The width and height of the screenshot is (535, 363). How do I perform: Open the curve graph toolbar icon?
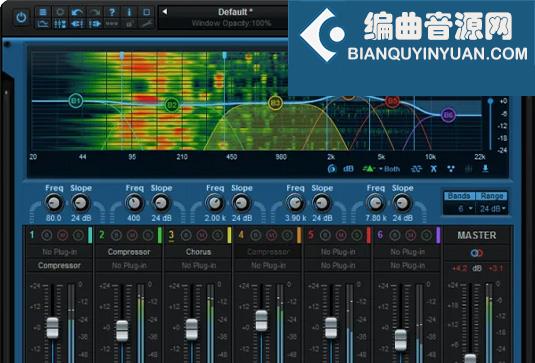[x=43, y=24]
